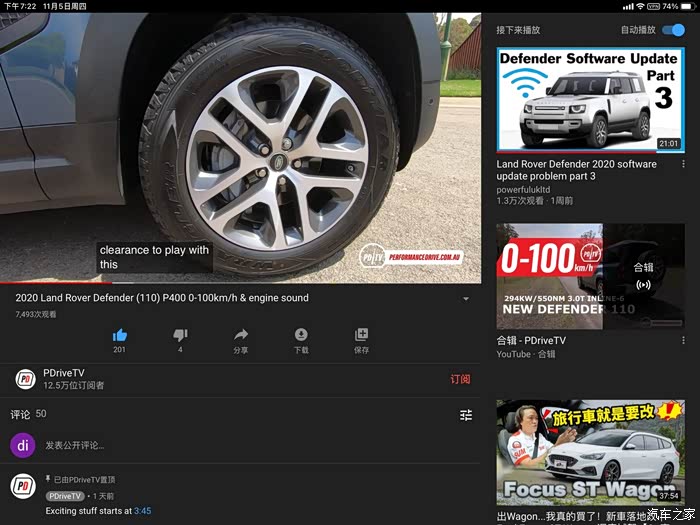Tap the video player to show controls

[x=241, y=147]
